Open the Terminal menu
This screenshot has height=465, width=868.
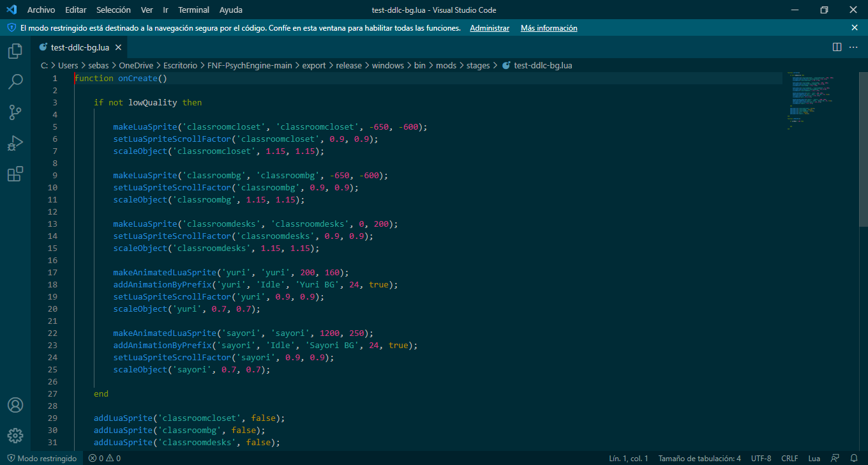[193, 10]
